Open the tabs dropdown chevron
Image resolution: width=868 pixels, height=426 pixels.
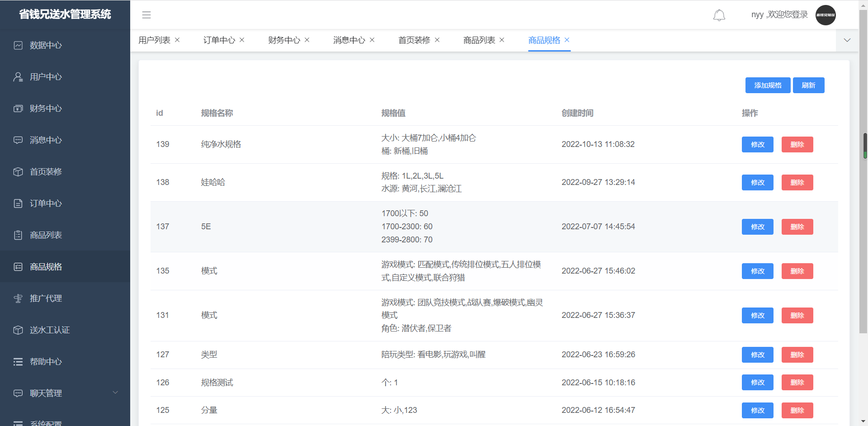(847, 40)
